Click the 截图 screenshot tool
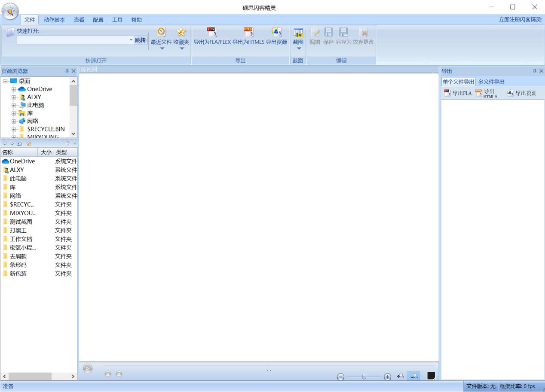 [298, 36]
